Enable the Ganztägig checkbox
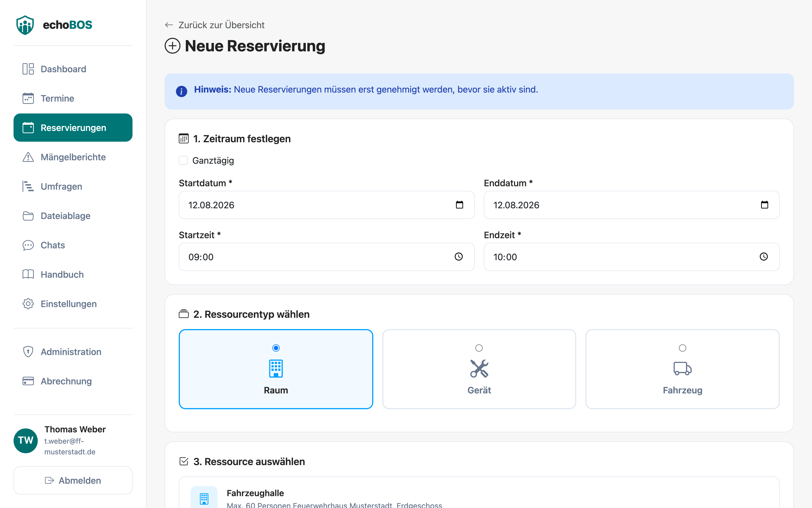This screenshot has height=508, width=812. [183, 161]
